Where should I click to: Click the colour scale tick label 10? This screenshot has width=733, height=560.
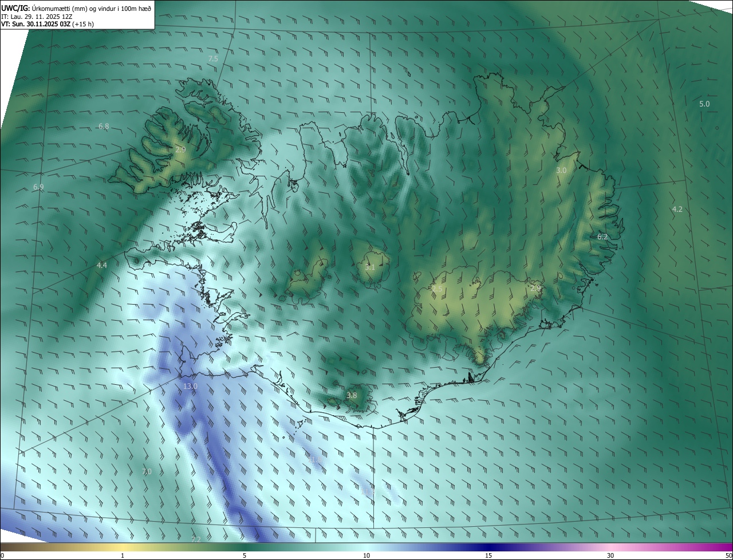pyautogui.click(x=366, y=555)
